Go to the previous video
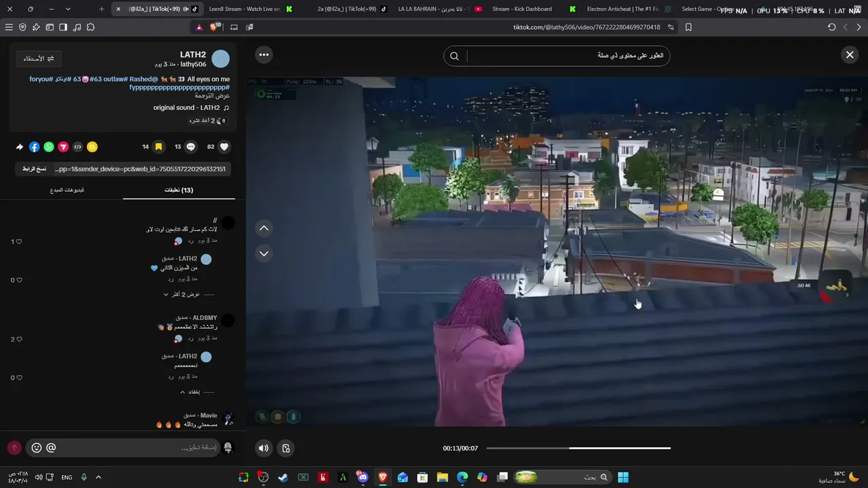This screenshot has height=488, width=868. click(264, 228)
